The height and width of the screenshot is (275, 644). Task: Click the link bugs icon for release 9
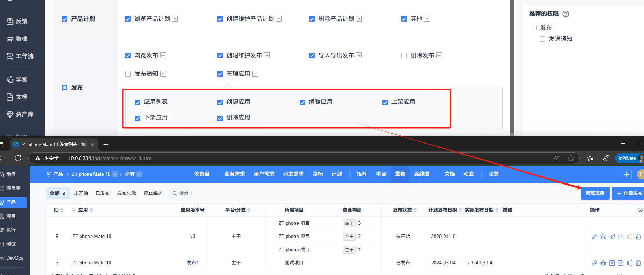pyautogui.click(x=603, y=237)
